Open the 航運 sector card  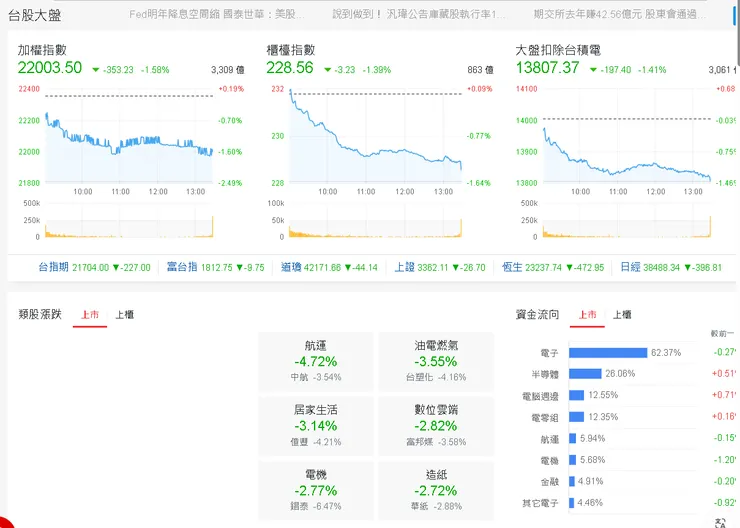tap(316, 361)
